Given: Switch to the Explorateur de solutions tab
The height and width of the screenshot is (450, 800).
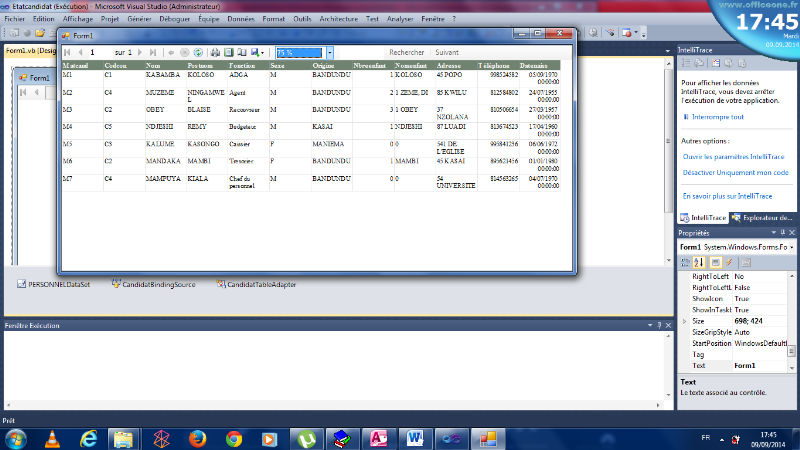Looking at the screenshot, I should (x=763, y=218).
